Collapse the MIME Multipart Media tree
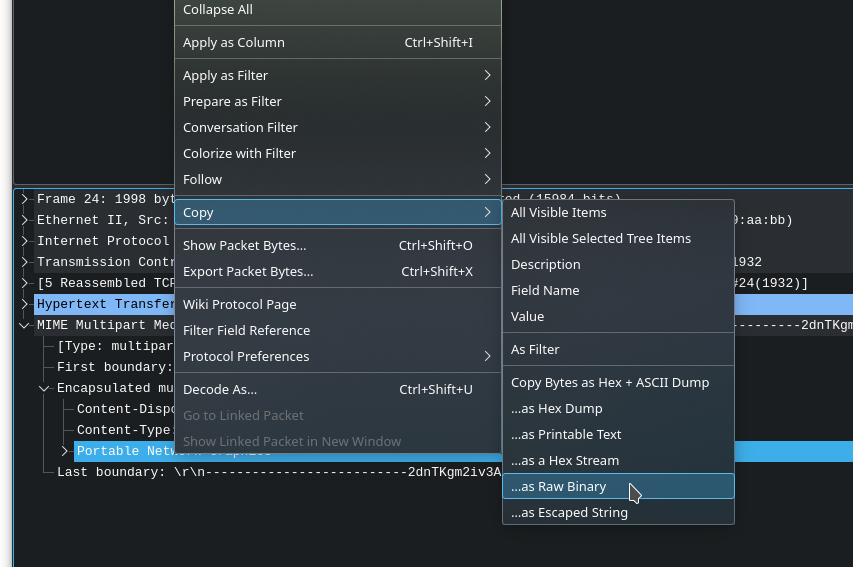The image size is (853, 567). [24, 325]
